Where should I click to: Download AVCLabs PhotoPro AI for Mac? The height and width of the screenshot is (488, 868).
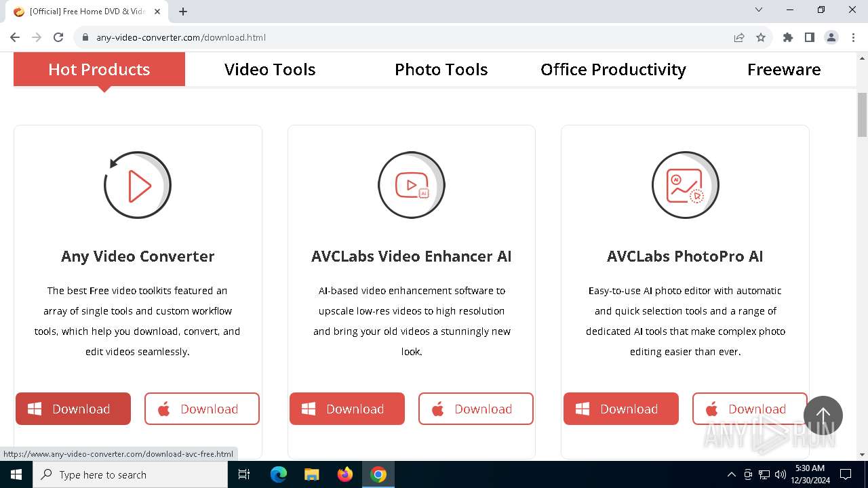pyautogui.click(x=750, y=409)
